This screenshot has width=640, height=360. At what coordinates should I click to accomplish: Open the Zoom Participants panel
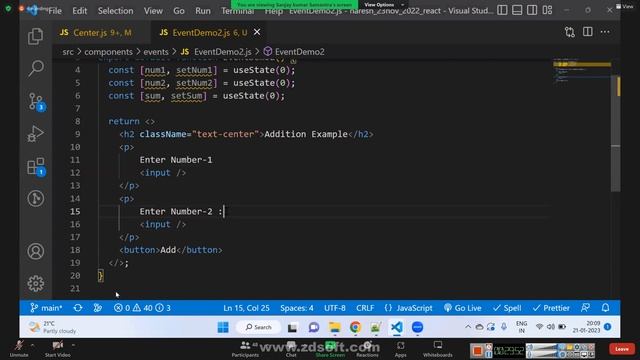(245, 349)
